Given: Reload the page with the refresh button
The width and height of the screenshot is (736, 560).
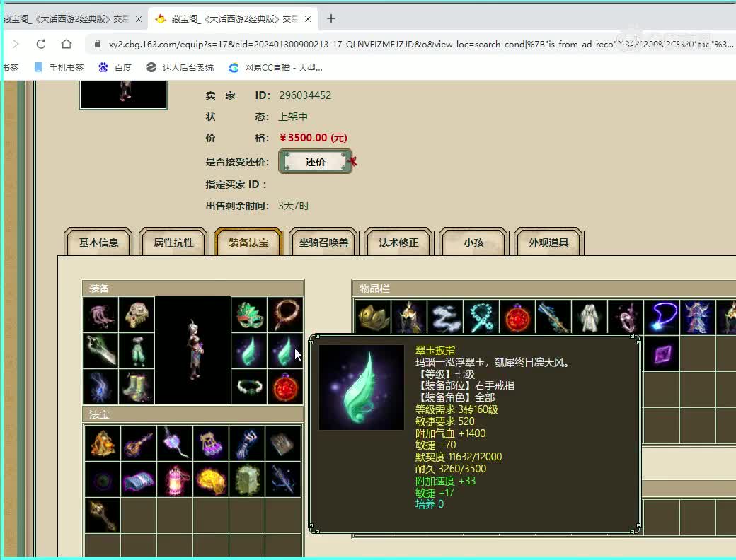Looking at the screenshot, I should (41, 44).
